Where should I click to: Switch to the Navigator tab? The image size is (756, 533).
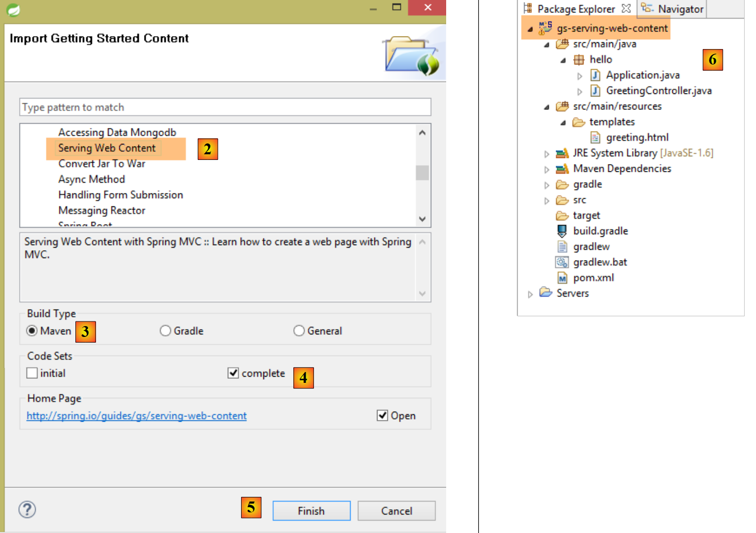672,9
